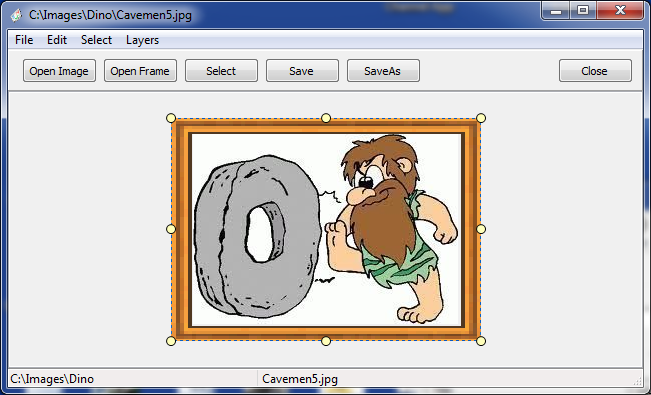Click the SaveAs button
This screenshot has height=395, width=651.
pos(383,71)
